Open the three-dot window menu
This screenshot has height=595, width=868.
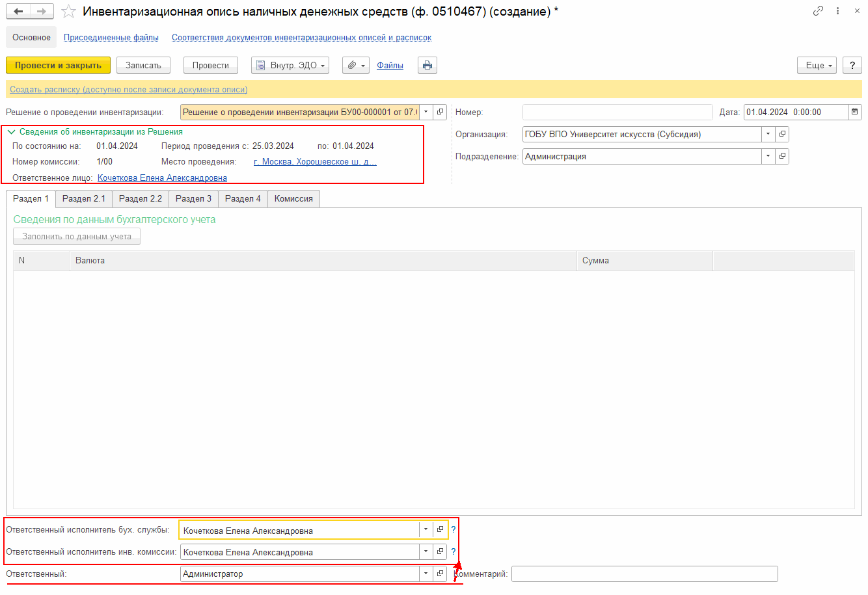coord(837,11)
